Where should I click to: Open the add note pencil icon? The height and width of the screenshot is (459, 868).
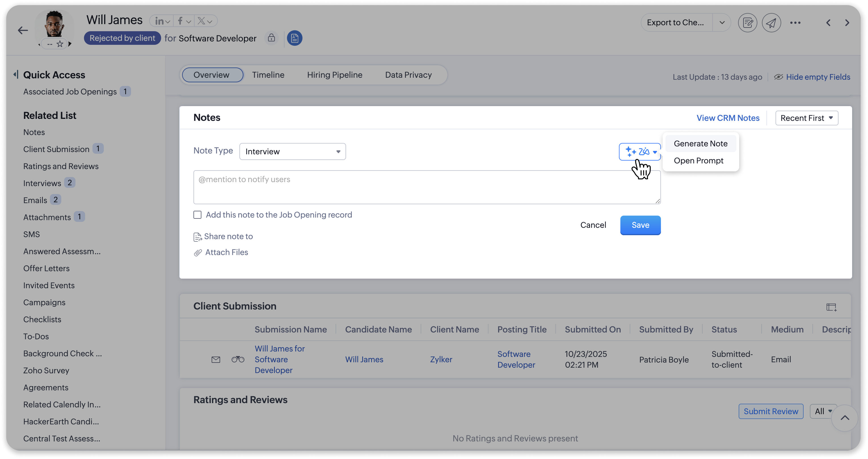click(x=747, y=23)
